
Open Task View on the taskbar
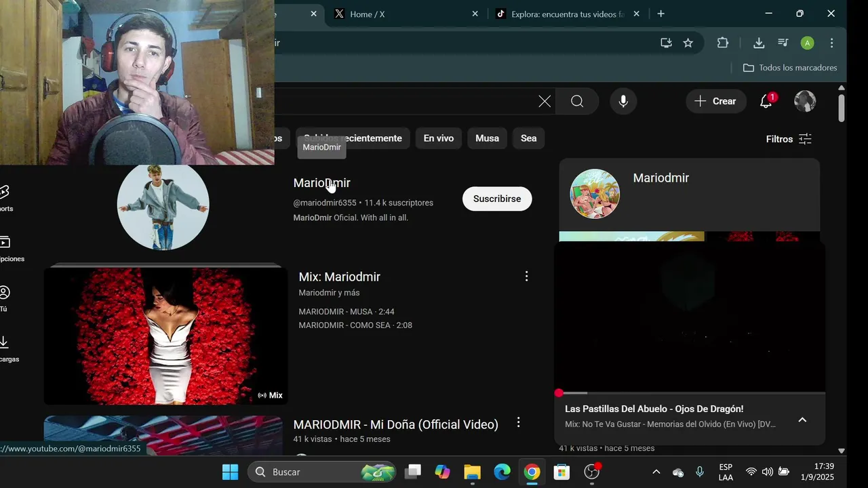click(x=413, y=472)
